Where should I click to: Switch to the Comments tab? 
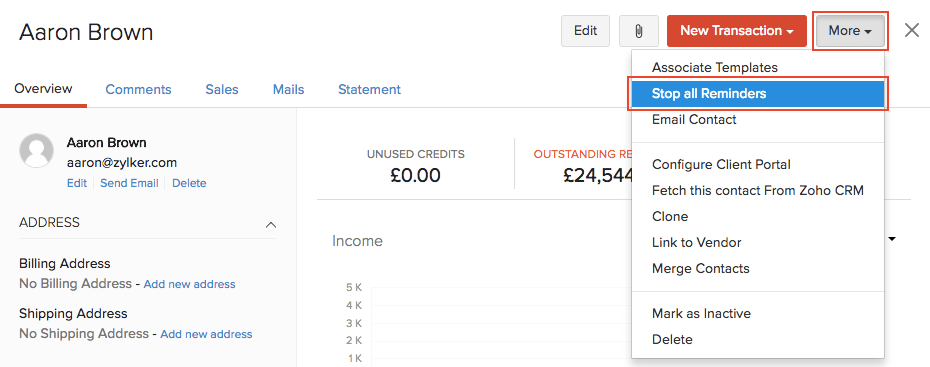(138, 90)
